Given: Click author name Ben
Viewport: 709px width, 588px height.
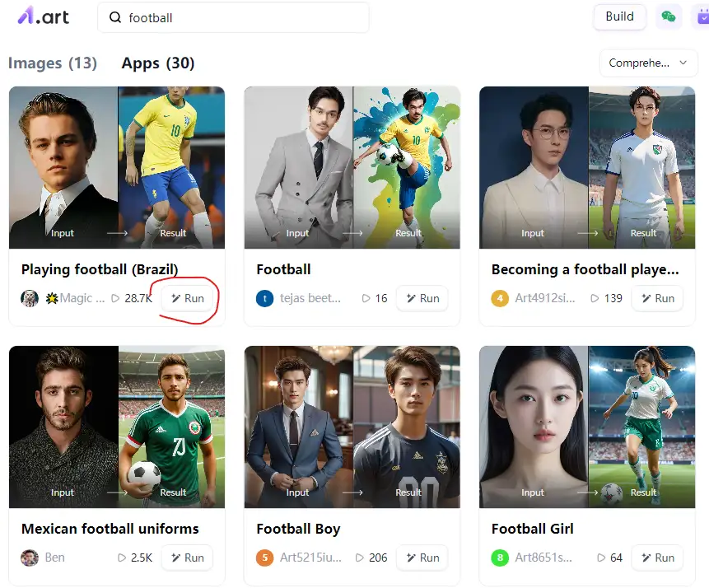Looking at the screenshot, I should tap(54, 558).
